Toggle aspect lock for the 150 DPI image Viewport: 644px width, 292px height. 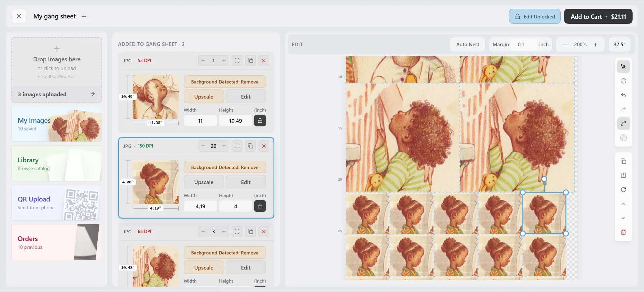(x=260, y=206)
